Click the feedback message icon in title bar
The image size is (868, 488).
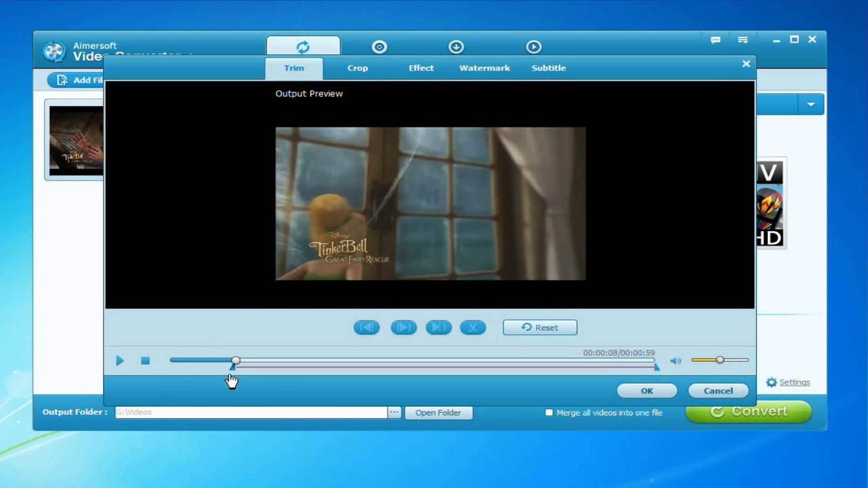tap(715, 40)
